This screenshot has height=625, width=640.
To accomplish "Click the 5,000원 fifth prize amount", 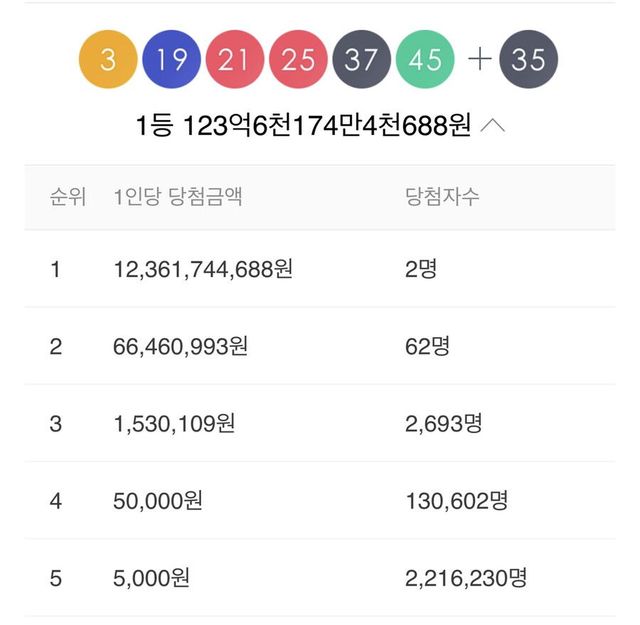I will tap(152, 577).
